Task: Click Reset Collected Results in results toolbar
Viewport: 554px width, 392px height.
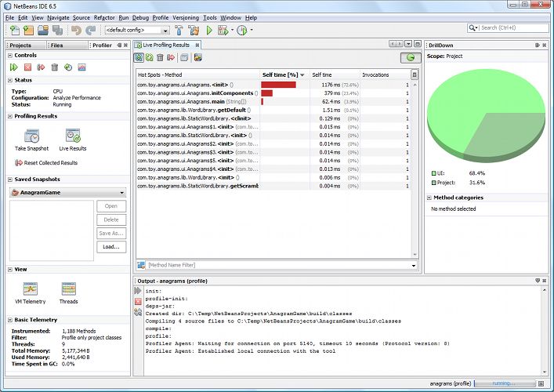Action: point(171,57)
